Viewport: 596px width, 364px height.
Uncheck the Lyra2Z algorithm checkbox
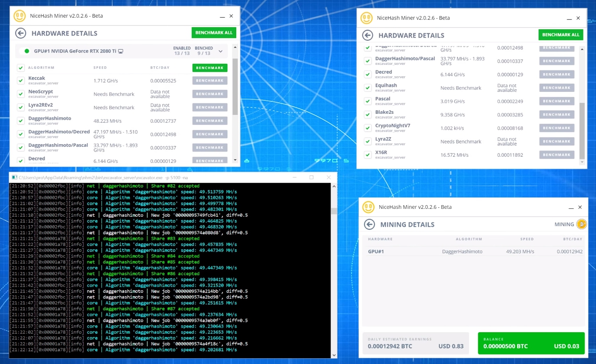pos(368,142)
